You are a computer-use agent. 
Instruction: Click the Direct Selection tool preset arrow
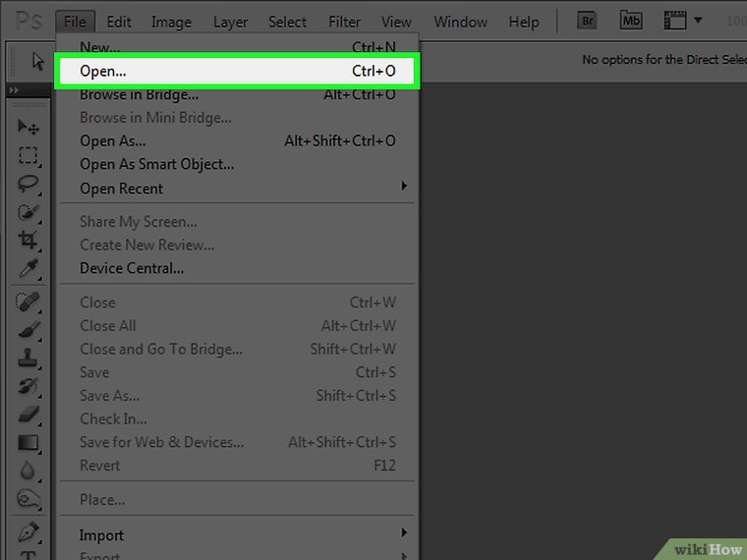tap(37, 61)
